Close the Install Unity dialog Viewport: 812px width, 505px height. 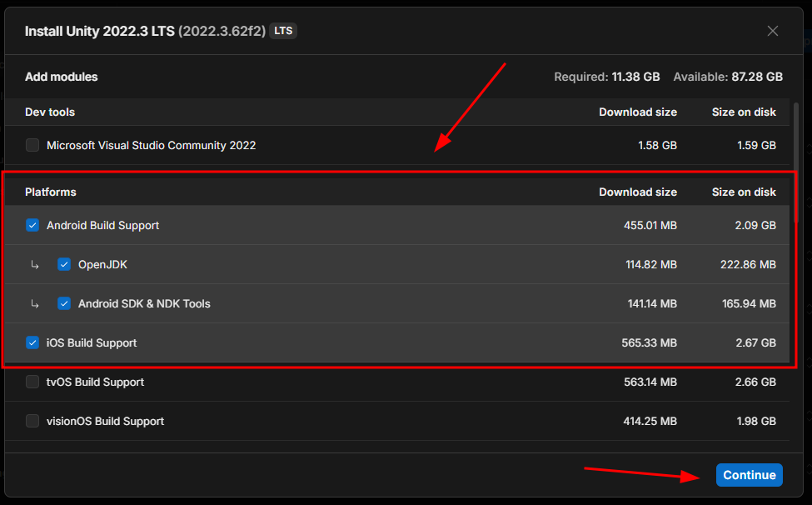click(x=772, y=31)
